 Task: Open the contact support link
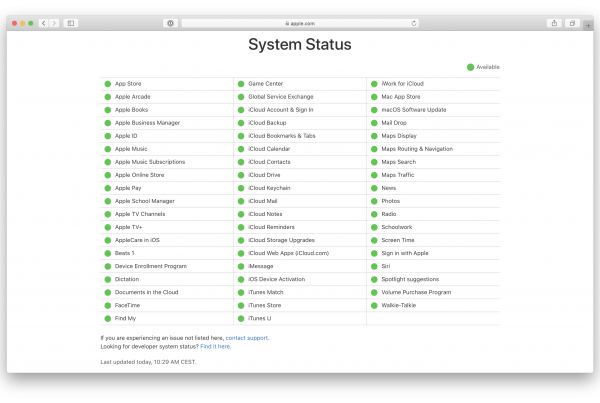(x=247, y=338)
